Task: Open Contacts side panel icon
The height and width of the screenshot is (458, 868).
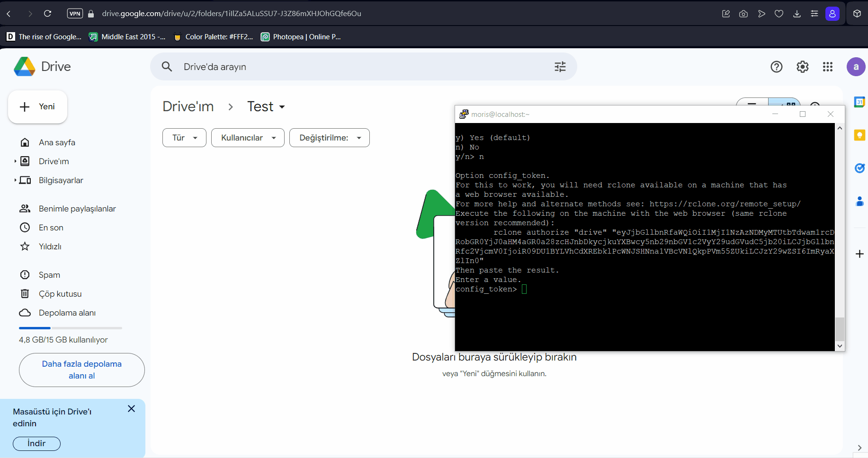Action: pos(859,201)
